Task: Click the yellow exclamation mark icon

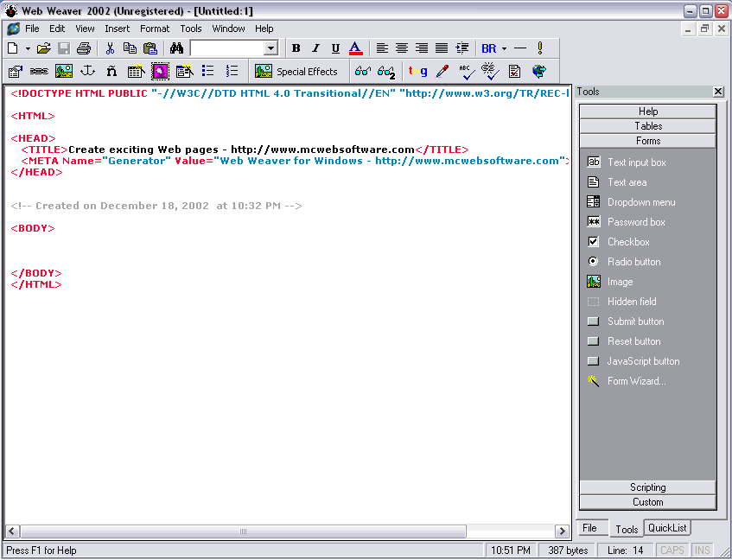Action: point(540,48)
